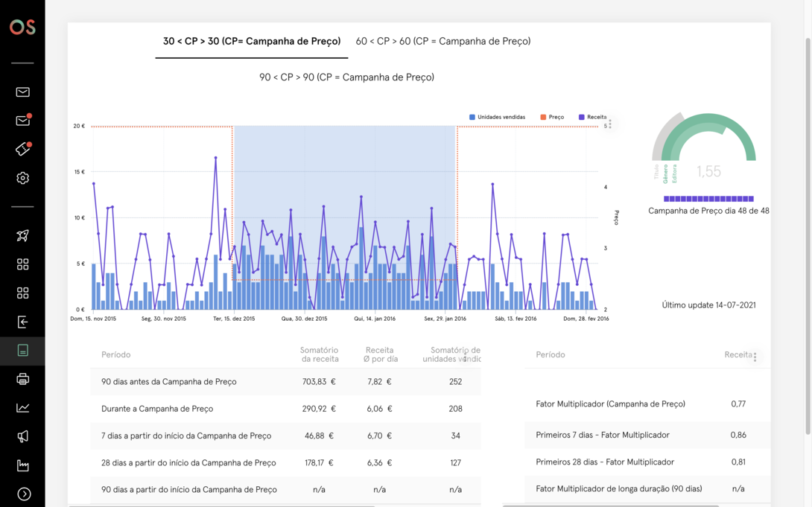Screen dimensions: 812x507
Task: Switch to 90 < CP > 90 tab
Action: [x=347, y=77]
